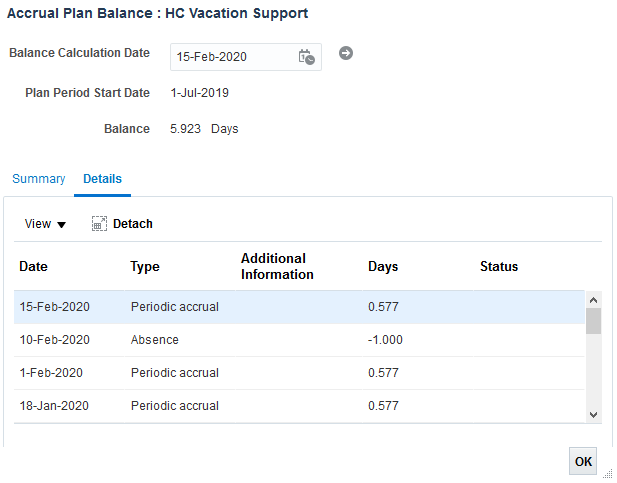Click the dialog resize grip corner
The height and width of the screenshot is (483, 617).
(x=608, y=474)
